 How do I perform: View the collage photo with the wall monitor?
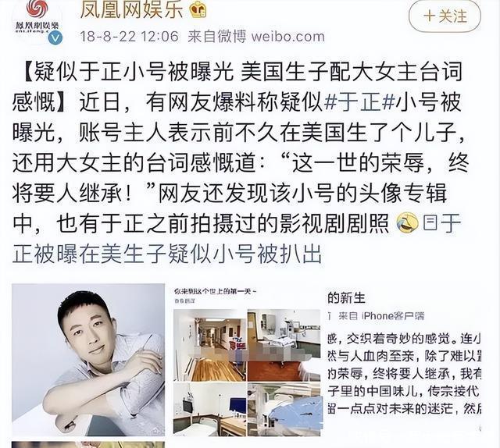coord(210,410)
